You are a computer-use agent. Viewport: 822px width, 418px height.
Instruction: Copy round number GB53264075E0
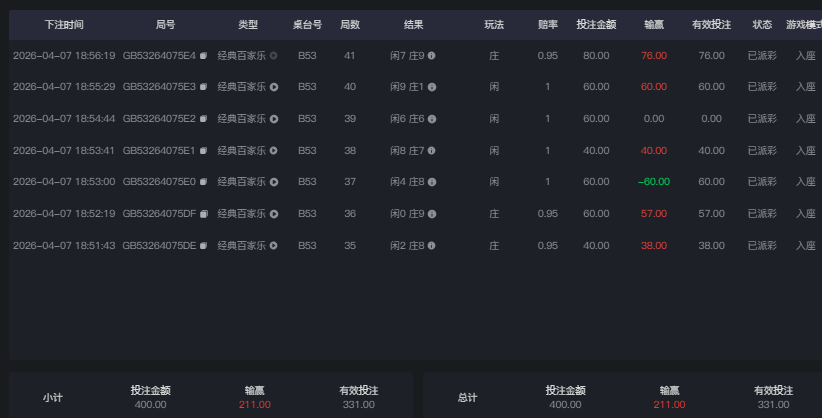coord(203,182)
